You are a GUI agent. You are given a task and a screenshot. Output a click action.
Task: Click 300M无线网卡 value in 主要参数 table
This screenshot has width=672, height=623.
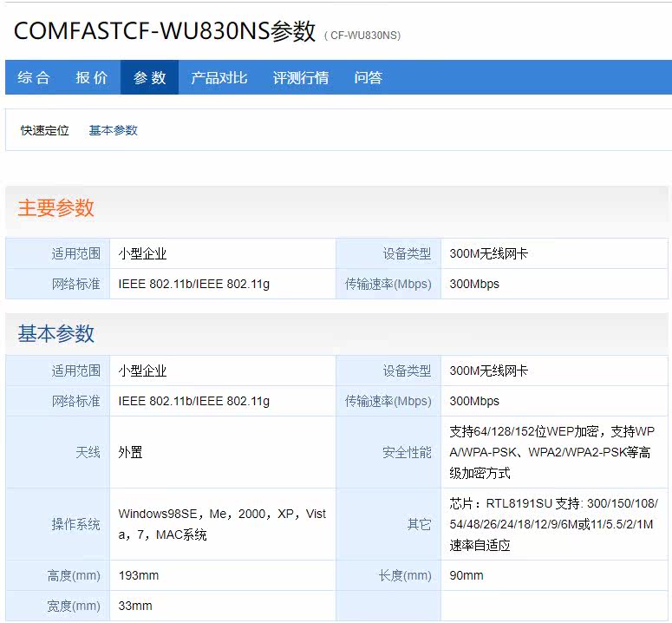(x=488, y=254)
